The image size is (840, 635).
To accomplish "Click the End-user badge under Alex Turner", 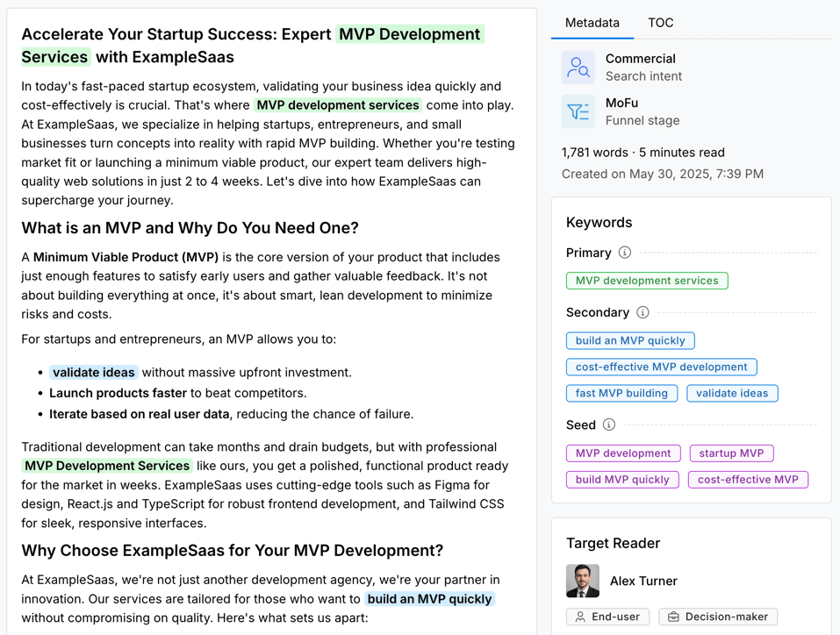I will tap(607, 617).
